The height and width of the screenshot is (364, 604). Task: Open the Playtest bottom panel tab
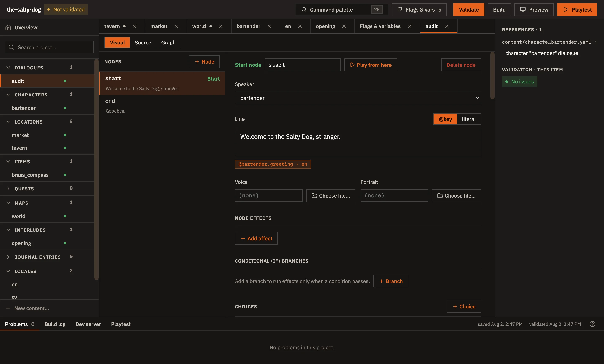(x=121, y=324)
